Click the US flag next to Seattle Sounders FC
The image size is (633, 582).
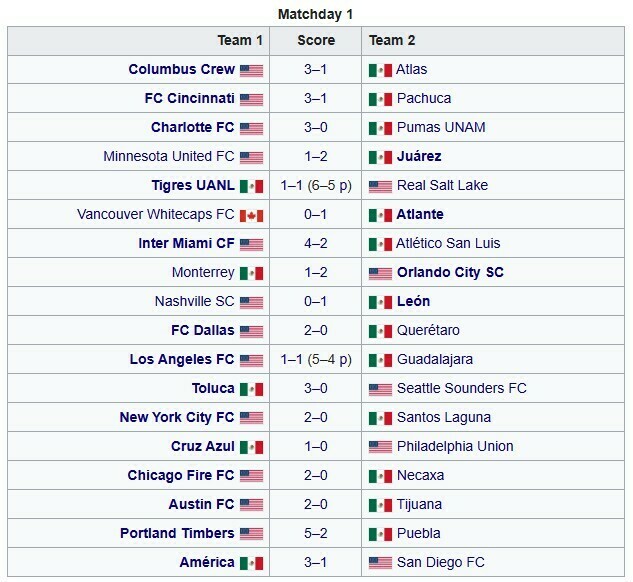pos(380,389)
